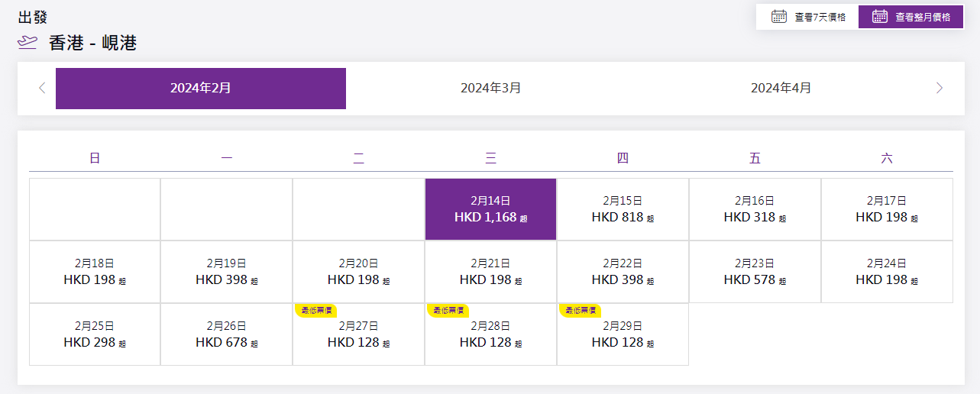Open the 2024年3月 month tab
This screenshot has height=394, width=980.
coord(490,89)
